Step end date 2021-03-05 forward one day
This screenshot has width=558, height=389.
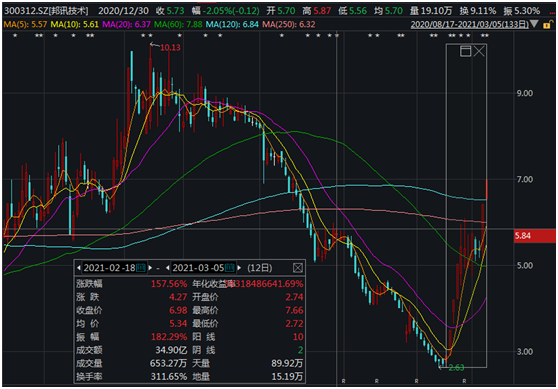coord(239,268)
